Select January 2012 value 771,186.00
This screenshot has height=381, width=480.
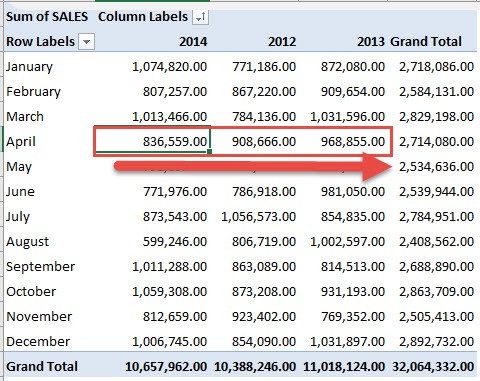pyautogui.click(x=264, y=67)
